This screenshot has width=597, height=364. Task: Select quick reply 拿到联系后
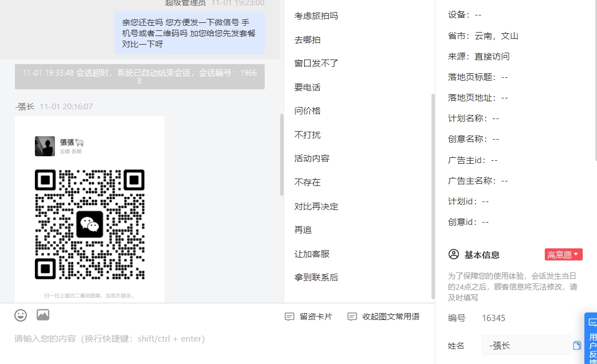point(316,278)
